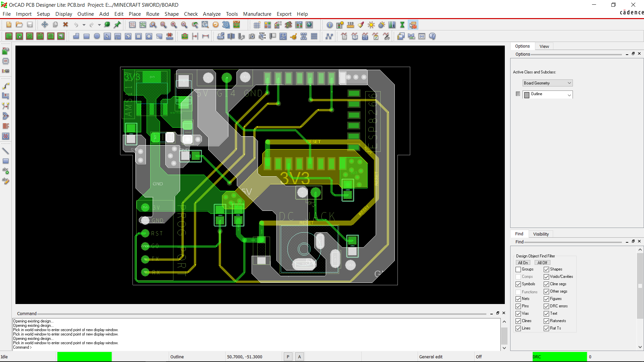Screen dimensions: 644x362
Task: Select the Move tool with crossed arrows
Action: point(45,25)
